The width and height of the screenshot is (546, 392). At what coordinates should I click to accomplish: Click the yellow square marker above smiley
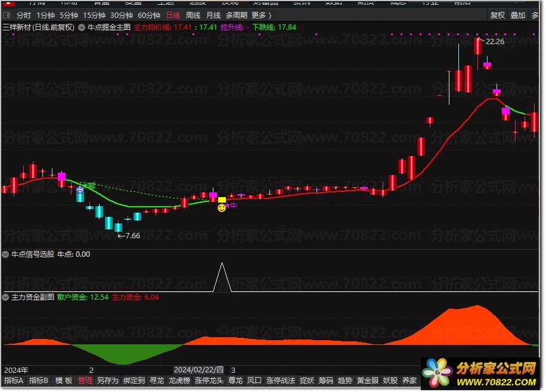(x=222, y=200)
